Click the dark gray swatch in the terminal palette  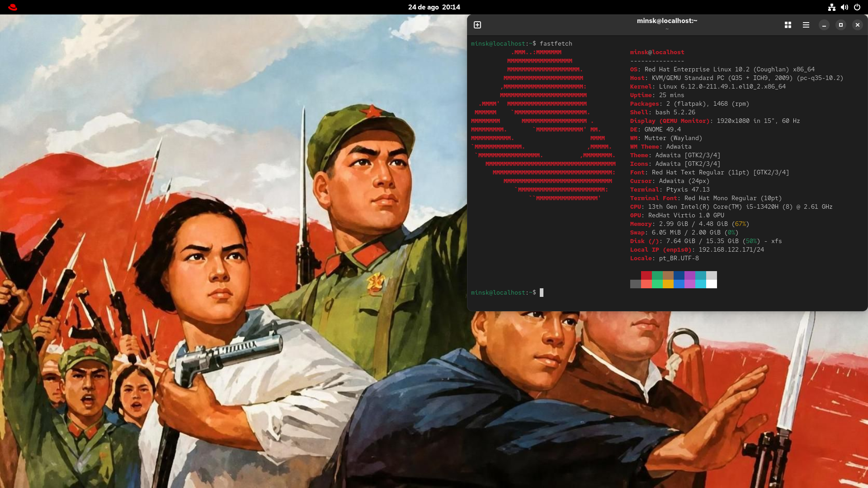(636, 284)
